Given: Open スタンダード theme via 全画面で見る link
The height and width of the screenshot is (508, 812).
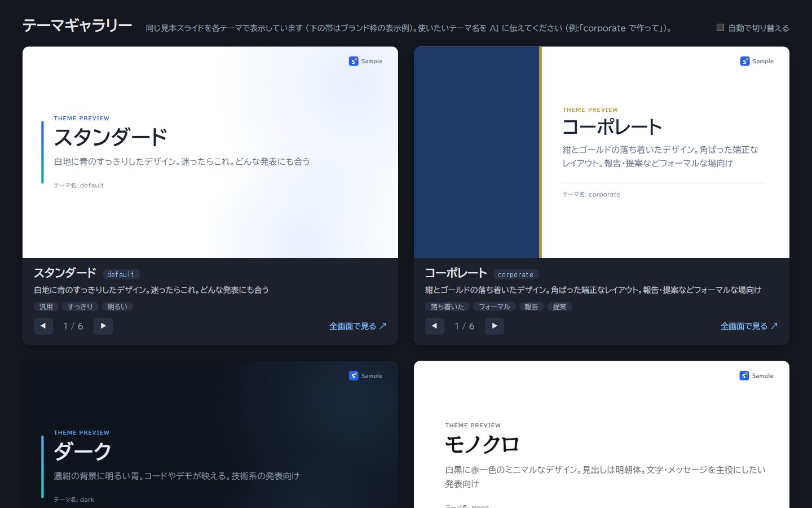Looking at the screenshot, I should 358,326.
